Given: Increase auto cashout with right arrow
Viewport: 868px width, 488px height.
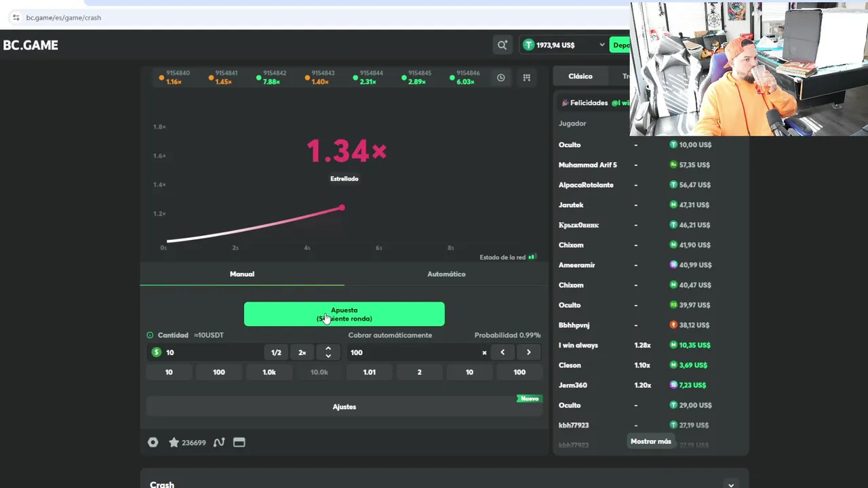Looking at the screenshot, I should (528, 352).
